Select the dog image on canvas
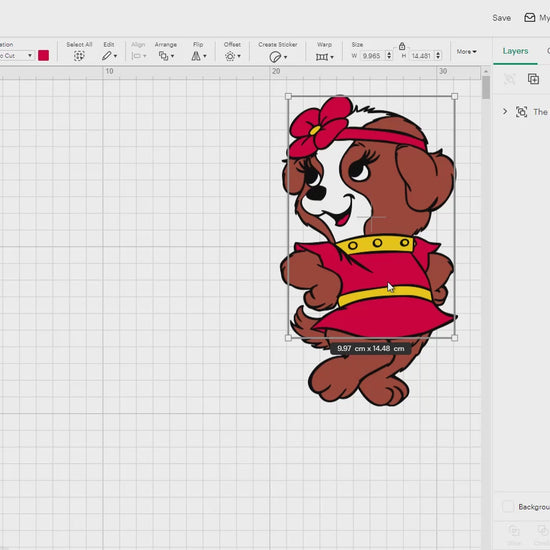550x550 pixels. coord(368,251)
